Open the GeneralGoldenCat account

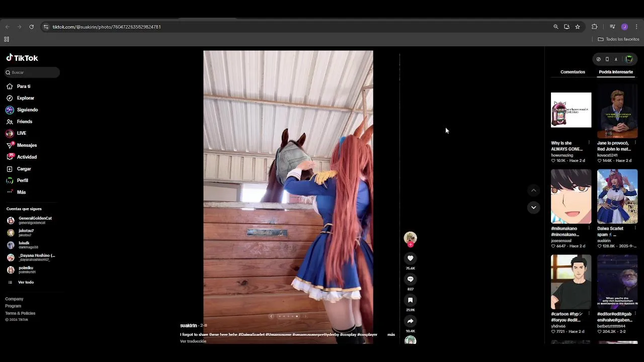30,220
